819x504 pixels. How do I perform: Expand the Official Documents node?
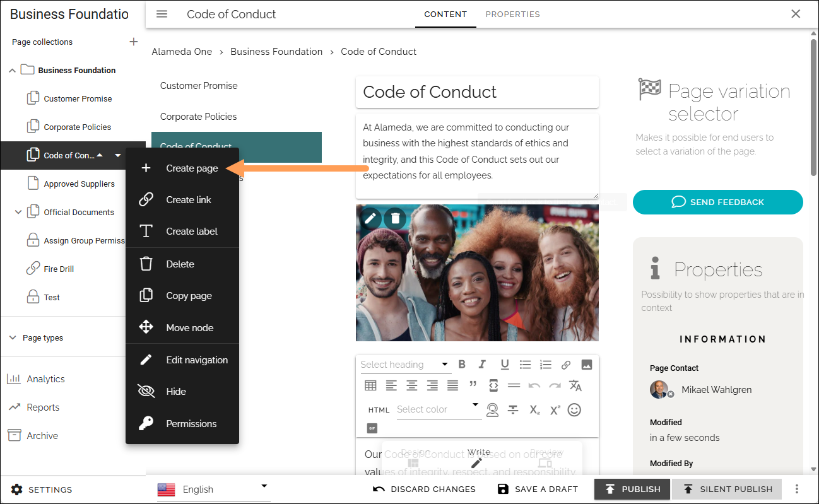18,212
